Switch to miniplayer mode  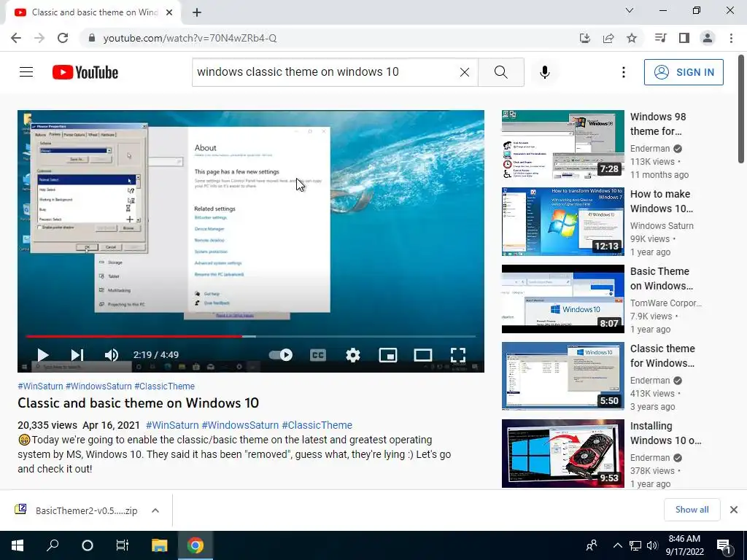pos(388,355)
